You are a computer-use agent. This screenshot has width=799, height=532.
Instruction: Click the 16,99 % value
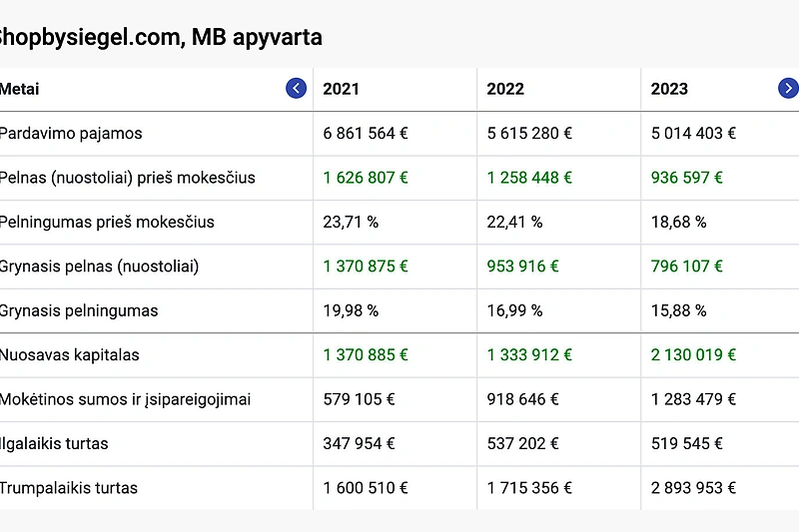point(514,310)
